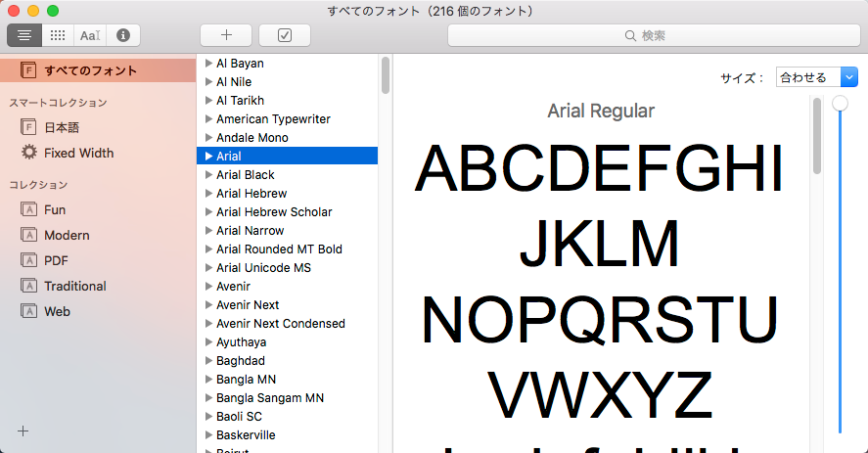868x453 pixels.
Task: Select Arial Unicode MS font
Action: tap(263, 268)
